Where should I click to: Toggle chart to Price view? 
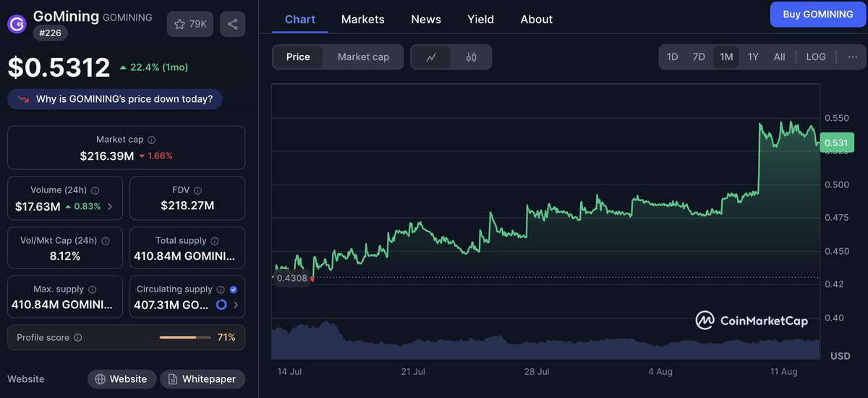pyautogui.click(x=298, y=57)
